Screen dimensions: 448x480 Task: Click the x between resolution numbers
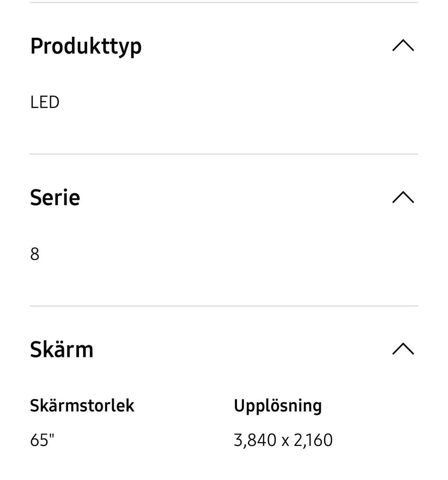click(285, 441)
